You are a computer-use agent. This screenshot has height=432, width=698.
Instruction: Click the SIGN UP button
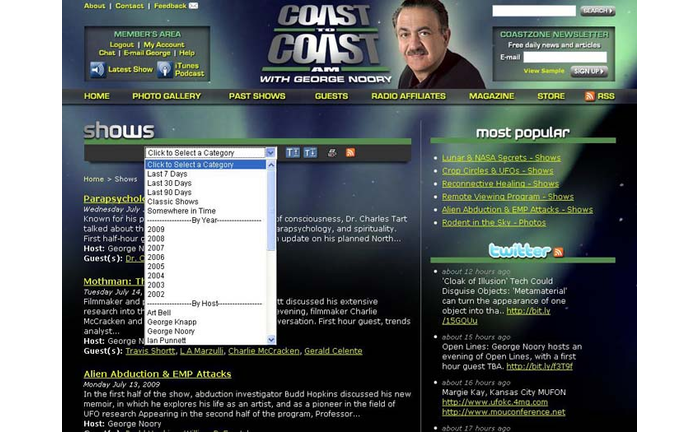(589, 71)
